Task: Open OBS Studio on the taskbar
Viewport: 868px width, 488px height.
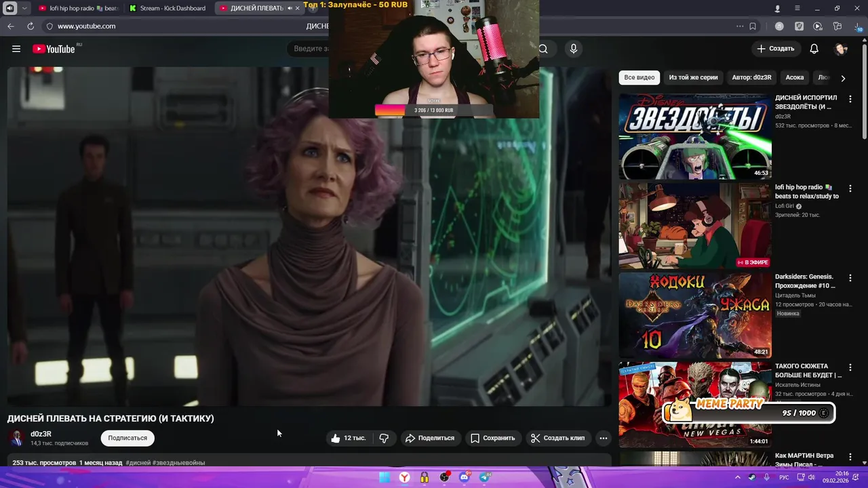Action: pos(444,477)
